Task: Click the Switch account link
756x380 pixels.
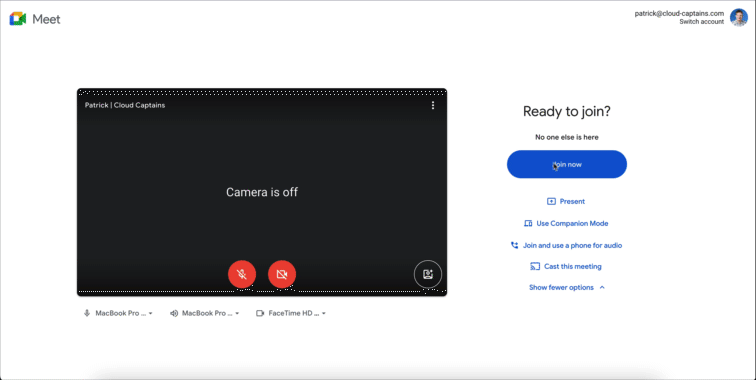Action: pyautogui.click(x=702, y=22)
